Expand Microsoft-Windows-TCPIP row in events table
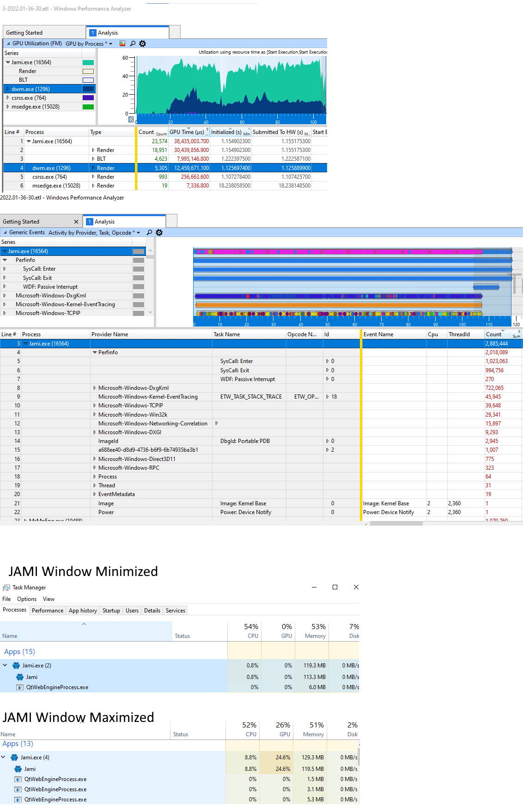523x812 pixels. coord(95,406)
